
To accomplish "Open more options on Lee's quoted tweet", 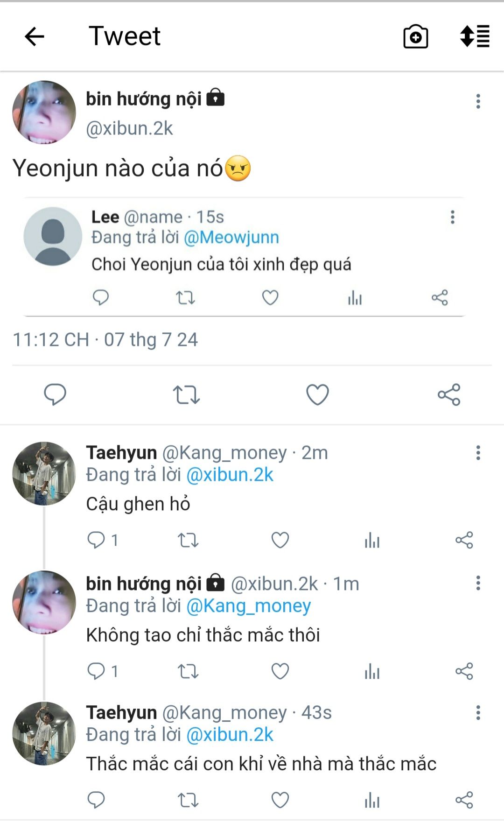I will tap(452, 217).
